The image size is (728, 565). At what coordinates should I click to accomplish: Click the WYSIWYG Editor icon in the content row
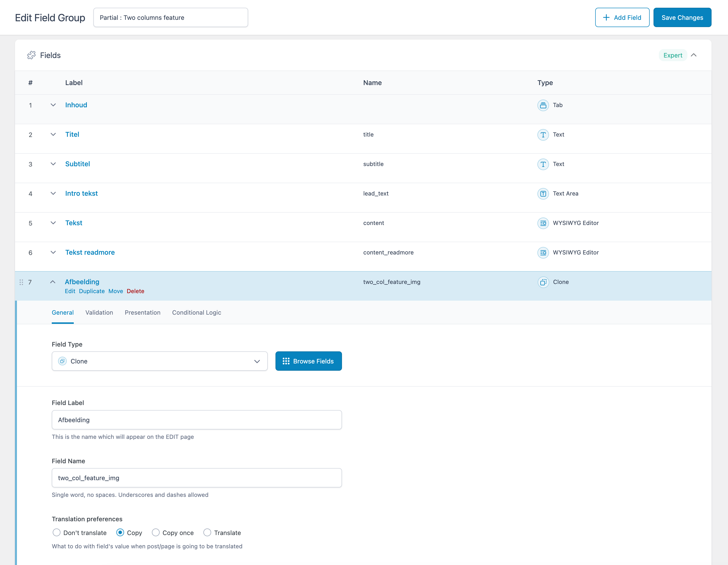tap(543, 223)
